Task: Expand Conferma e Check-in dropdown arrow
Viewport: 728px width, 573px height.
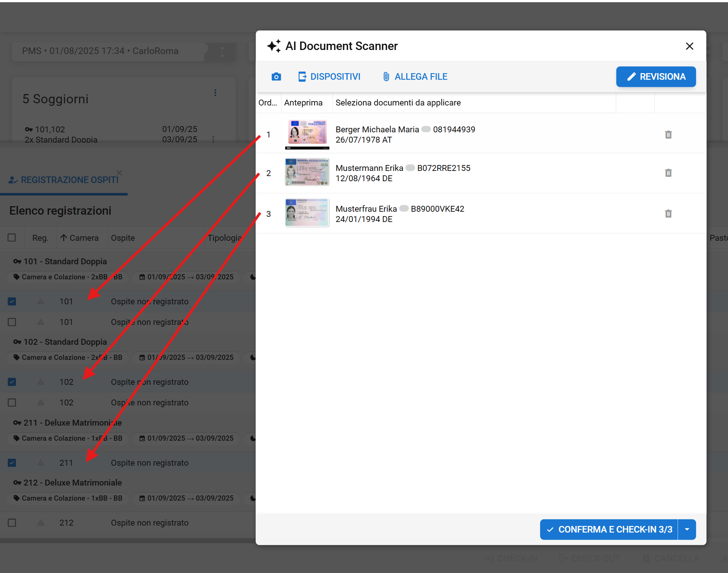Action: [687, 529]
